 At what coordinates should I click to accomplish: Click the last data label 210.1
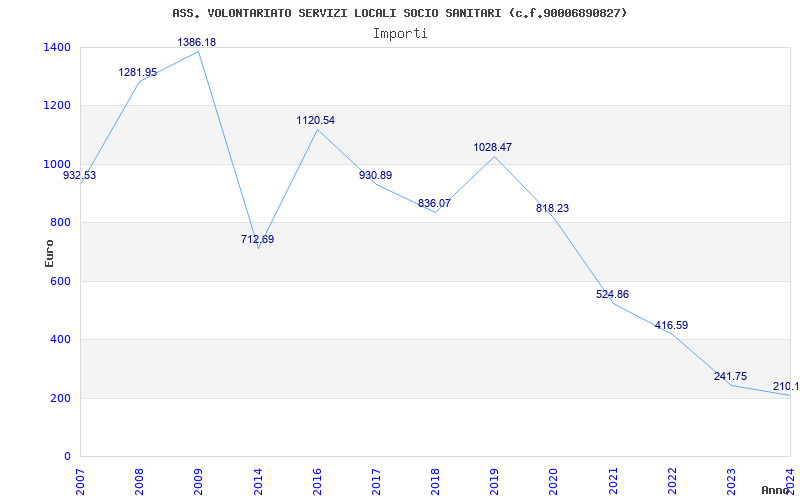pos(786,386)
